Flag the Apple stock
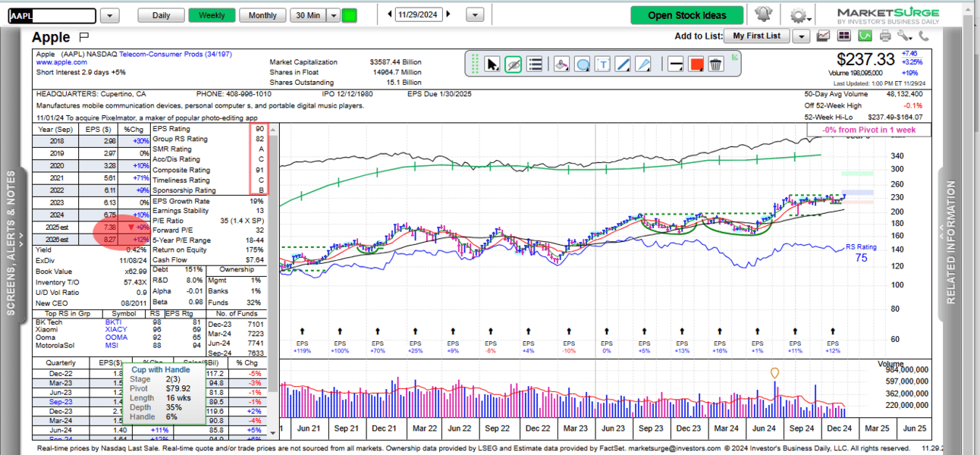 [83, 37]
